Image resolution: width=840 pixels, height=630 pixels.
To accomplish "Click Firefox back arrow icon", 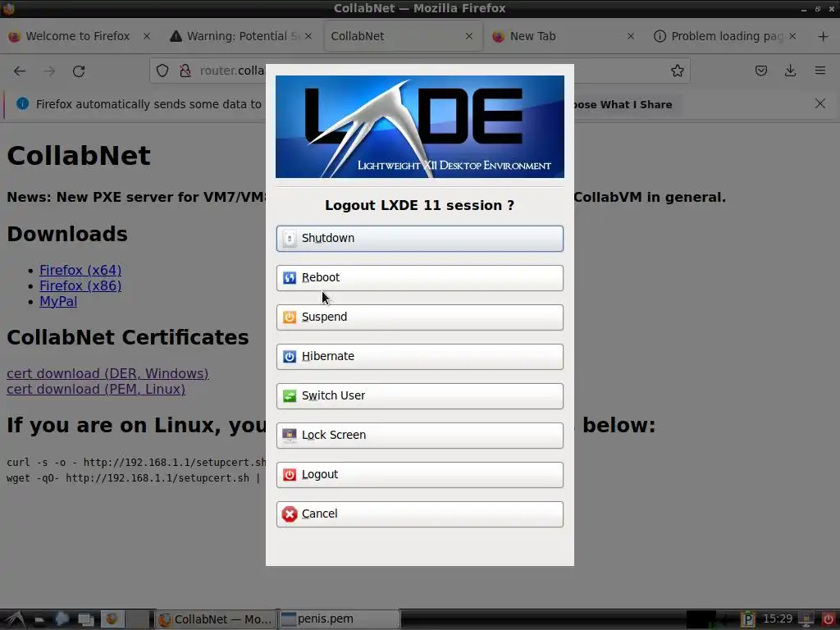I will 20,71.
